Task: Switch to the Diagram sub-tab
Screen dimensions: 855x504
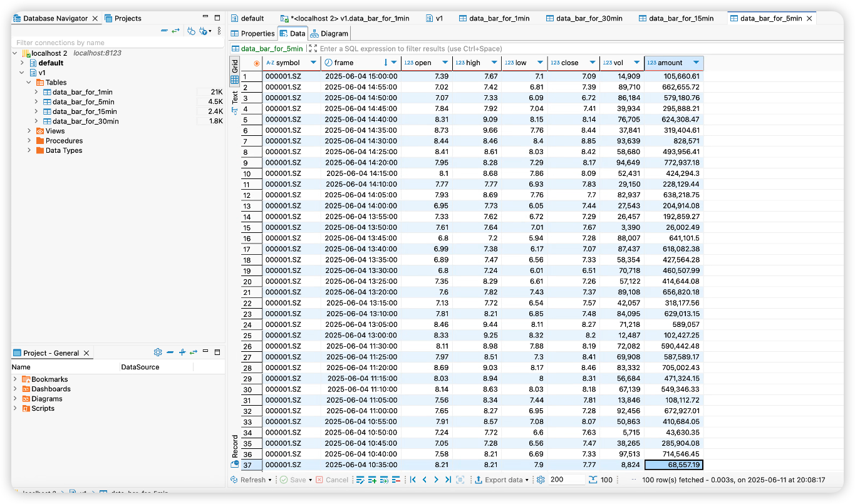Action: point(329,34)
